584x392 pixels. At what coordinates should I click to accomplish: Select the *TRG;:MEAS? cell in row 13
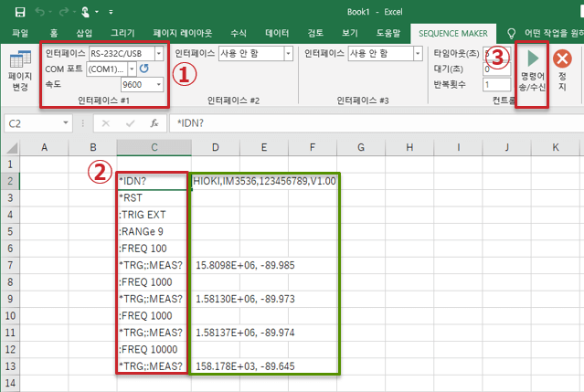click(154, 366)
